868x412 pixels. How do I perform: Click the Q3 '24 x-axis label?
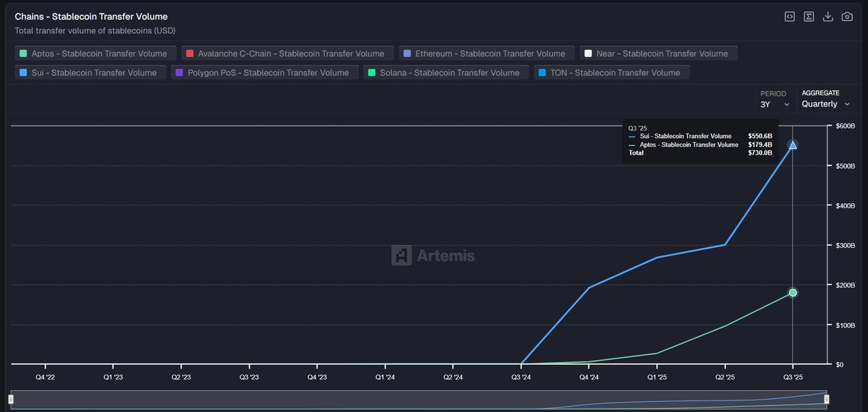(521, 377)
